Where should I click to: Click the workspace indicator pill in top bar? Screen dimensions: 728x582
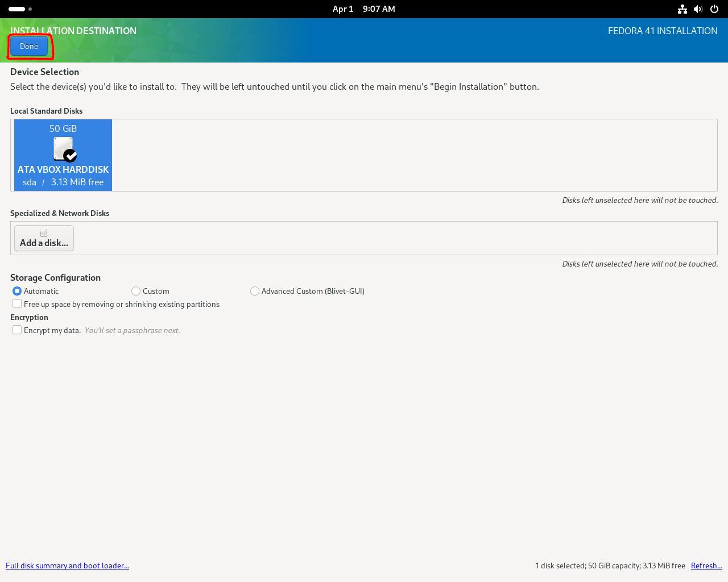click(x=17, y=9)
